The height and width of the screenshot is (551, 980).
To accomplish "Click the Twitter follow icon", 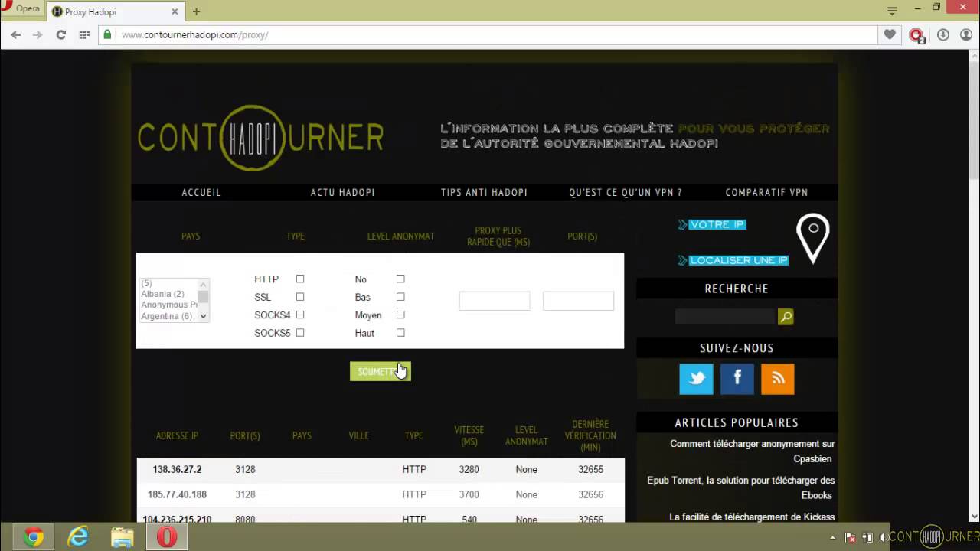I will (696, 379).
